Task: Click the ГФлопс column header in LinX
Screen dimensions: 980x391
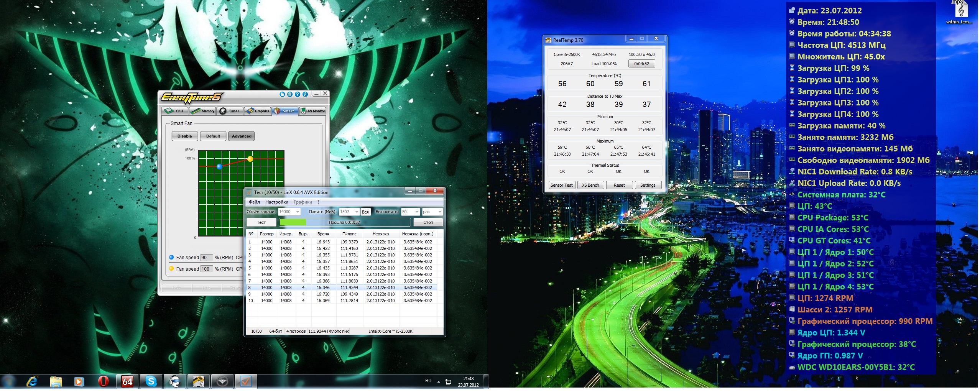Action: tap(349, 234)
